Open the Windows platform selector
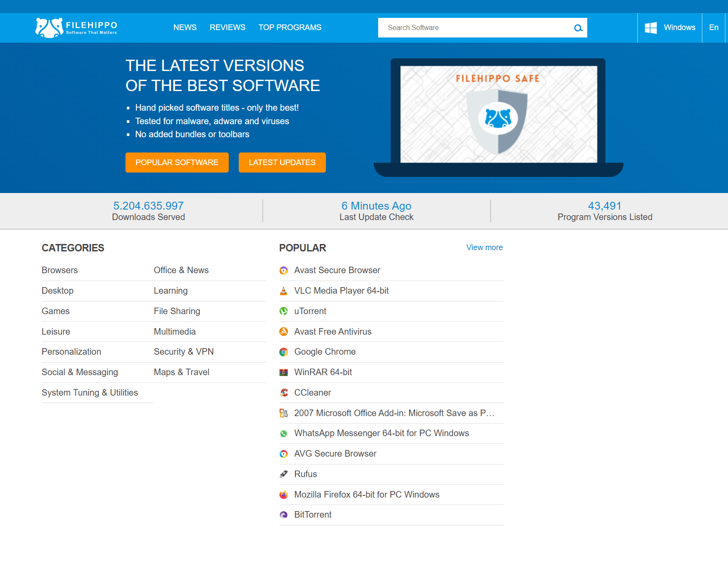The width and height of the screenshot is (728, 576). [x=670, y=28]
